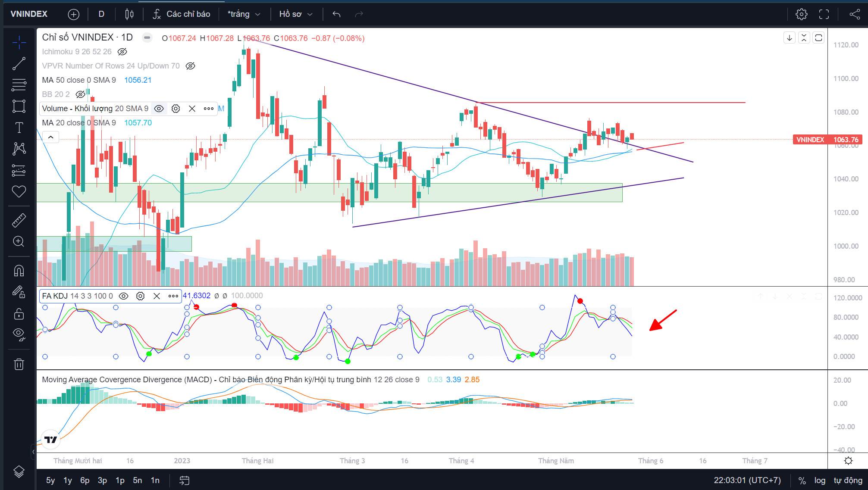Viewport: 868px width, 490px height.
Task: Open more options for Volume indicator
Action: point(209,109)
